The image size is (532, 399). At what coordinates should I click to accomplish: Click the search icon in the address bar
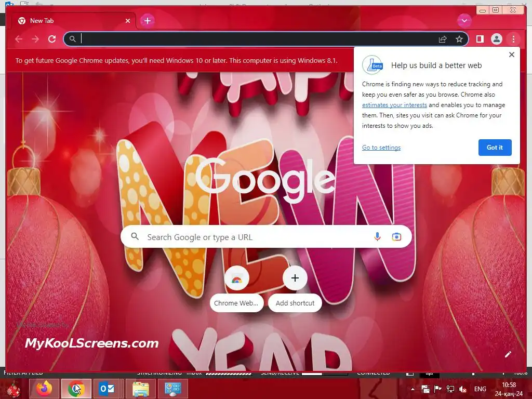pos(73,39)
